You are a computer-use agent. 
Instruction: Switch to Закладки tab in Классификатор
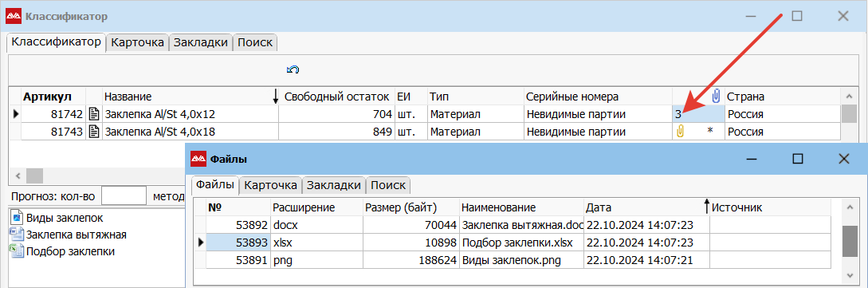[200, 42]
